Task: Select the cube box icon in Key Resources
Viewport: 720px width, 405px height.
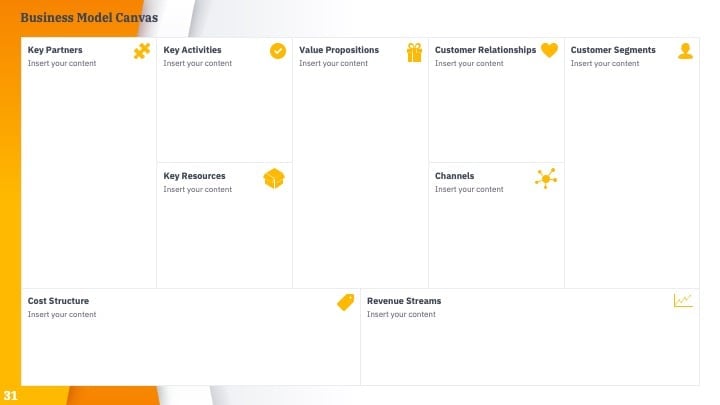Action: click(x=274, y=179)
